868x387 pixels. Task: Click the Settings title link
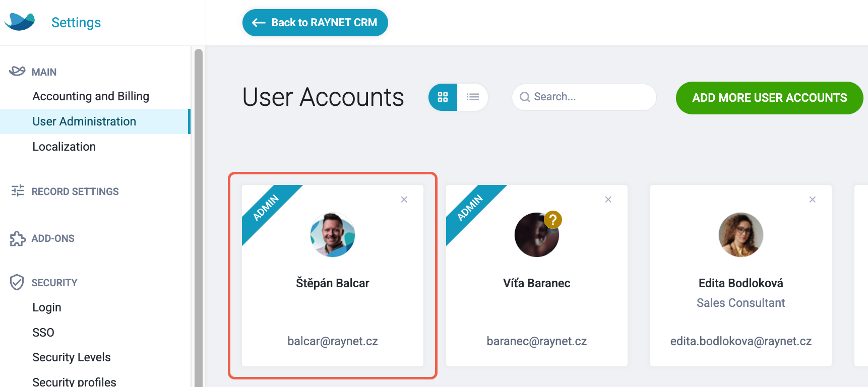pyautogui.click(x=76, y=23)
